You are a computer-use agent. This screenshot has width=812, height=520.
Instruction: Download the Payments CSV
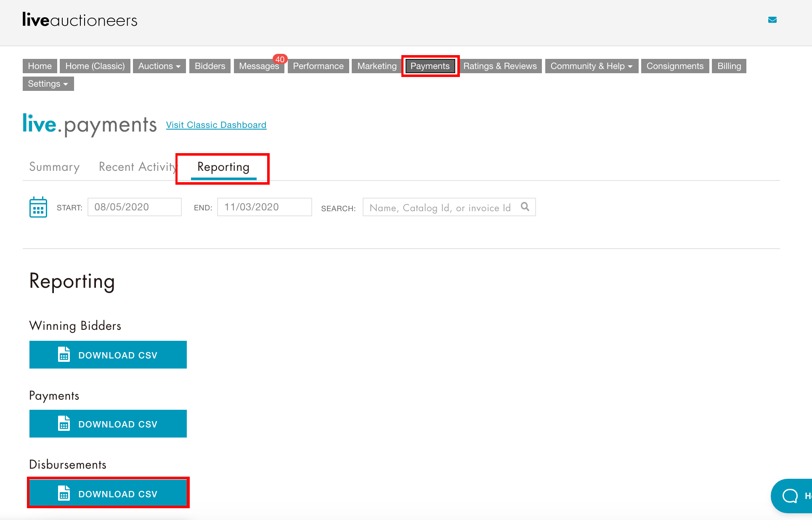coord(108,424)
